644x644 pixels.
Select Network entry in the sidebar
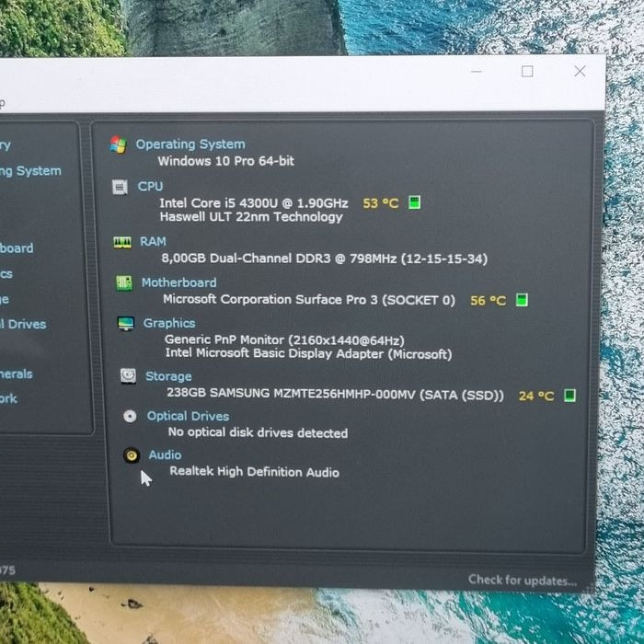[8, 398]
